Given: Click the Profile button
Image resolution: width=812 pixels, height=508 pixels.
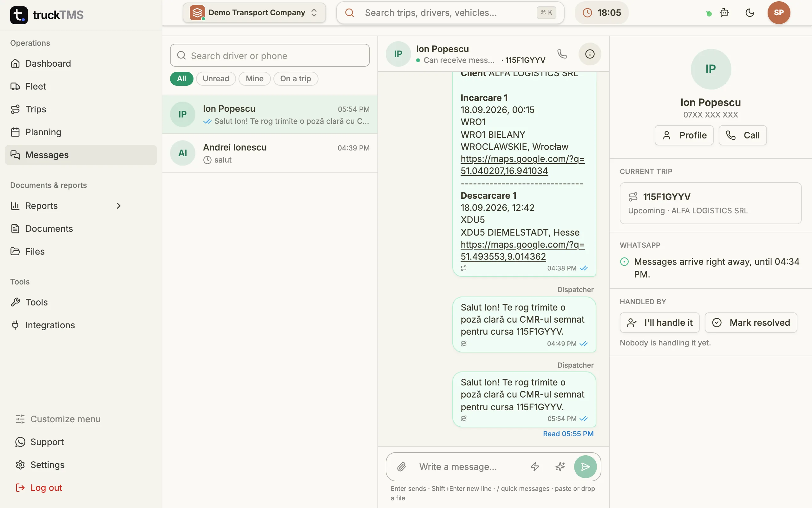Looking at the screenshot, I should click(x=684, y=135).
